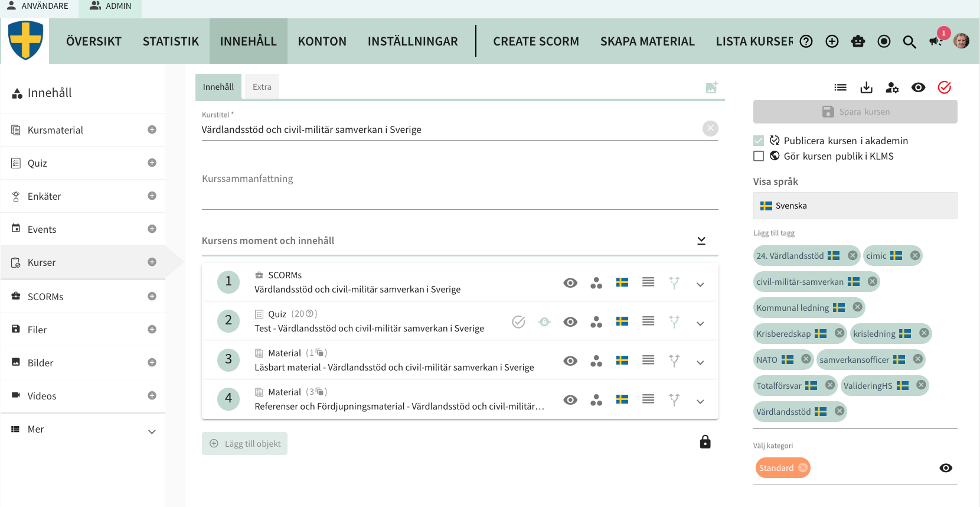Click the red checkmark circle icon
This screenshot has height=507, width=980.
pyautogui.click(x=944, y=87)
